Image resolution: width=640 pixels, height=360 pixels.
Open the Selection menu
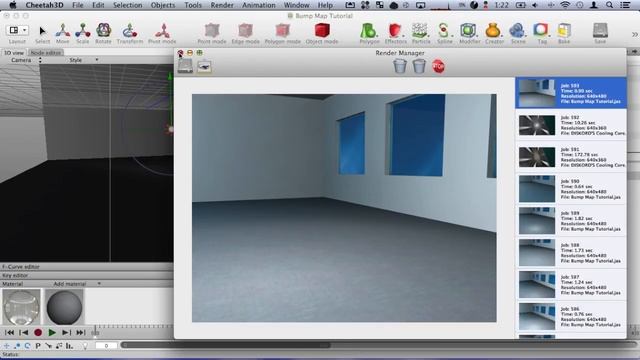[x=127, y=5]
